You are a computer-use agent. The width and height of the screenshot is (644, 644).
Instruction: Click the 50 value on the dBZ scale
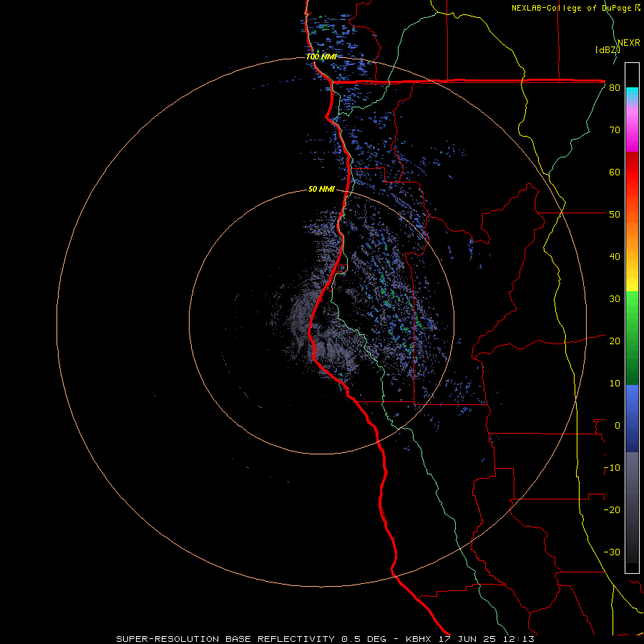pyautogui.click(x=615, y=215)
